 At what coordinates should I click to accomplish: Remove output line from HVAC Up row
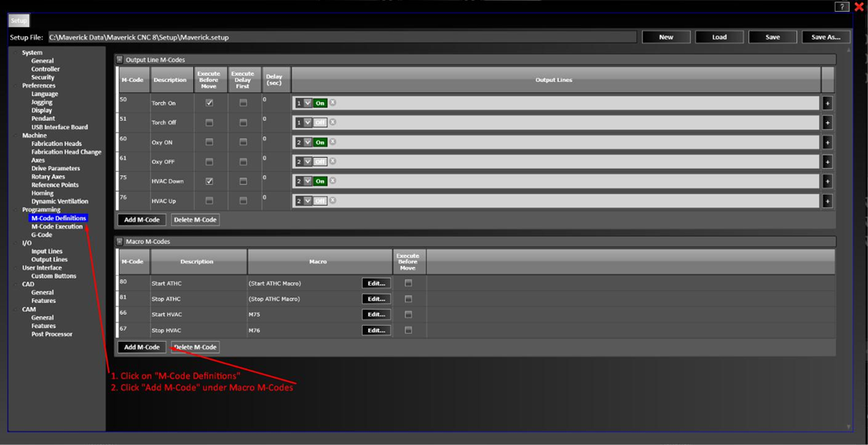coord(333,200)
